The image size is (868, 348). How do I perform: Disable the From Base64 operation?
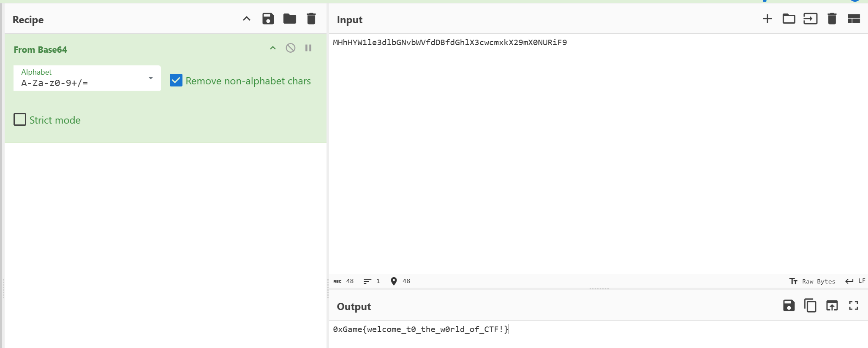[x=291, y=48]
